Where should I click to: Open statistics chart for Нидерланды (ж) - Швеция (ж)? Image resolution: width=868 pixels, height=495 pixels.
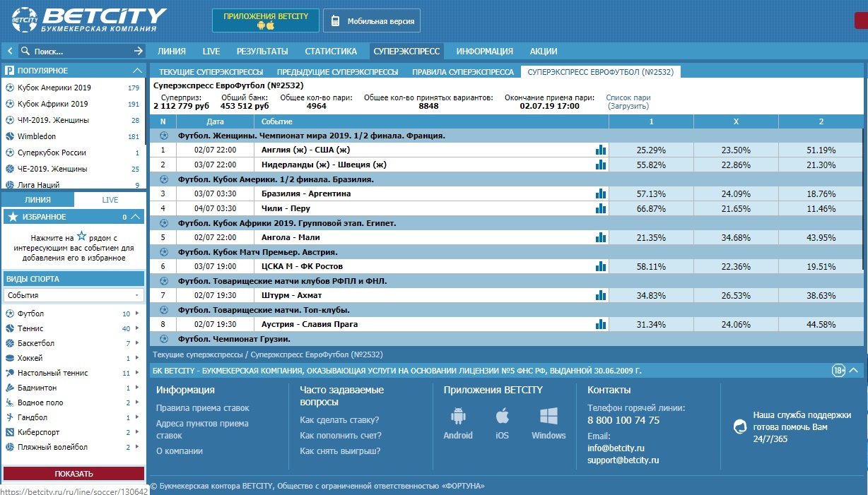[601, 165]
